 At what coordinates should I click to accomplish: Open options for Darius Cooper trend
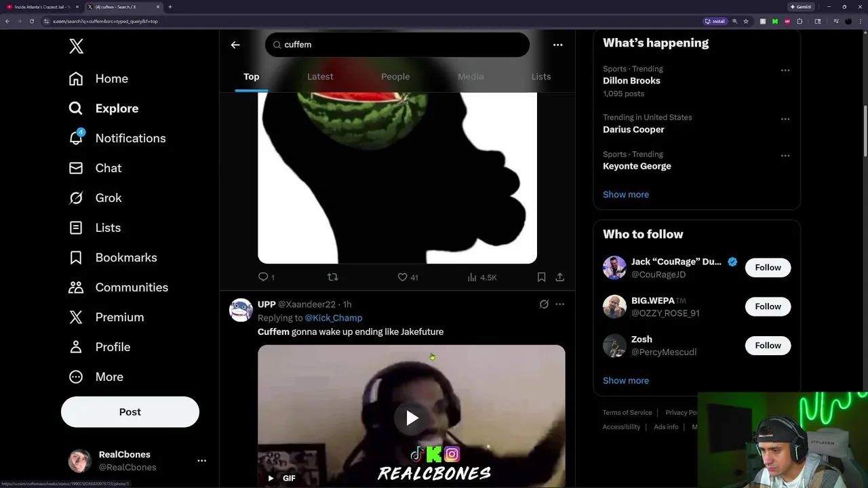click(785, 119)
